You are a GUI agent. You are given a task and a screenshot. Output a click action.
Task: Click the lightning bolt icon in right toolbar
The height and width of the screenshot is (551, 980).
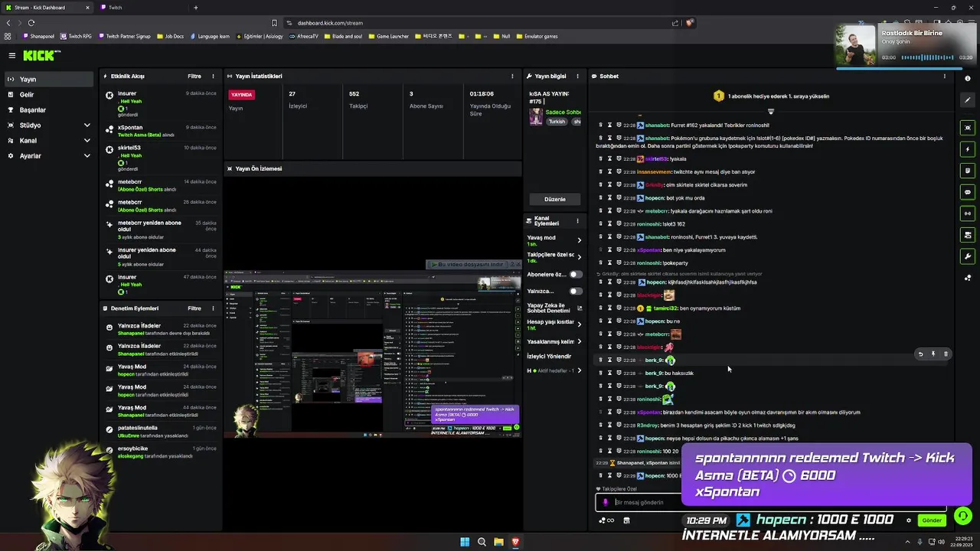click(x=968, y=149)
